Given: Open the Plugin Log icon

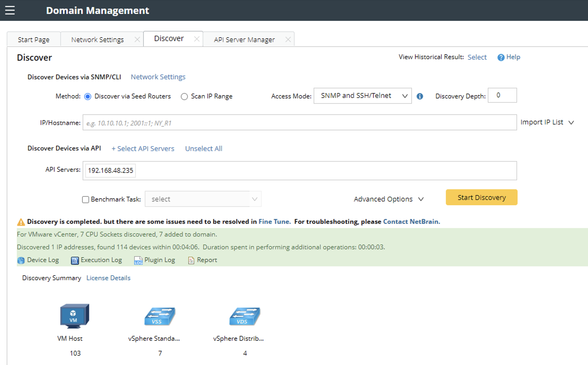Looking at the screenshot, I should 138,261.
